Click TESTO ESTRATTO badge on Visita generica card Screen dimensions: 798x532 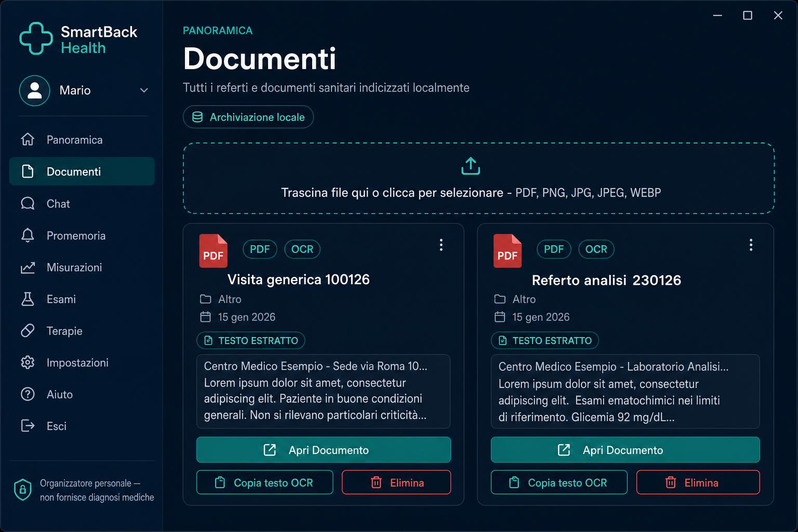tap(251, 341)
